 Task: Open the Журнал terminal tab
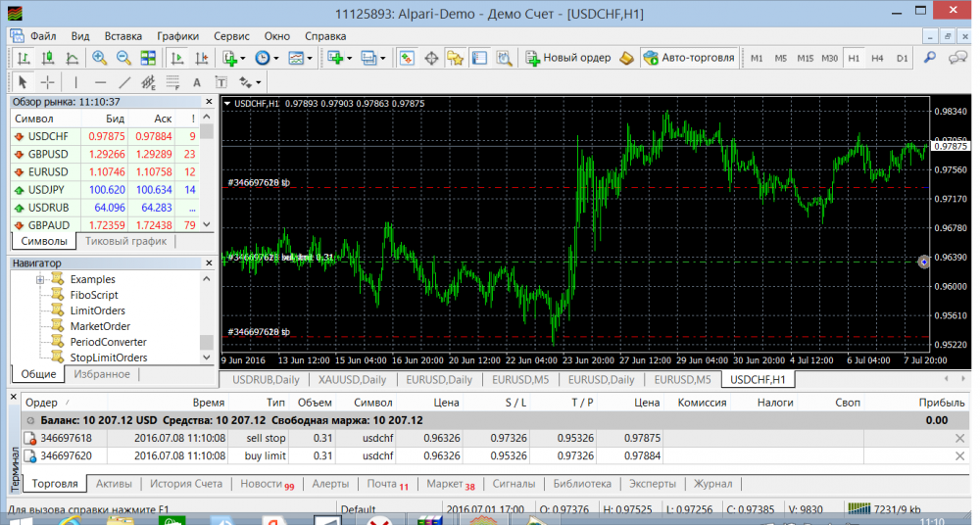point(712,484)
